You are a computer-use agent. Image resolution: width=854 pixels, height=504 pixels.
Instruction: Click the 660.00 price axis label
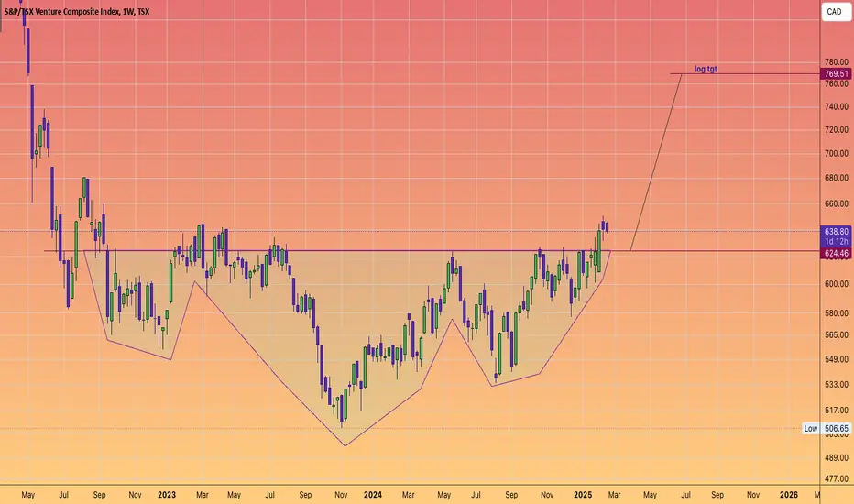pos(836,203)
